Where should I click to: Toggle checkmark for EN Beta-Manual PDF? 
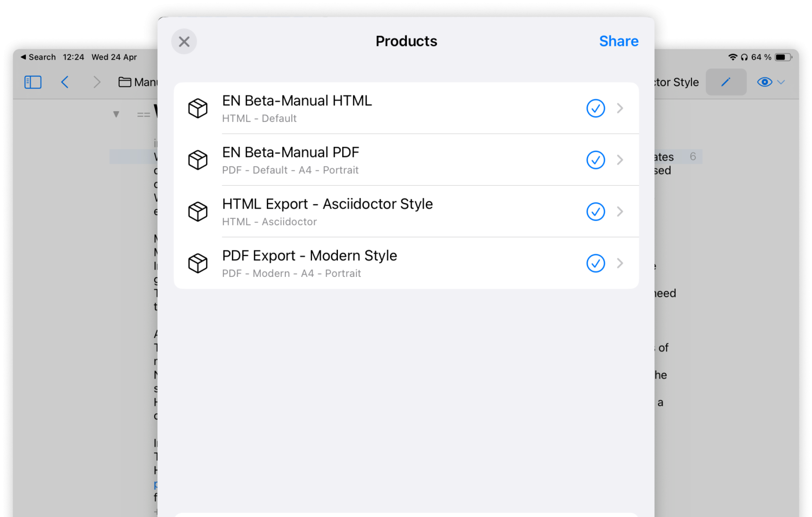tap(595, 160)
